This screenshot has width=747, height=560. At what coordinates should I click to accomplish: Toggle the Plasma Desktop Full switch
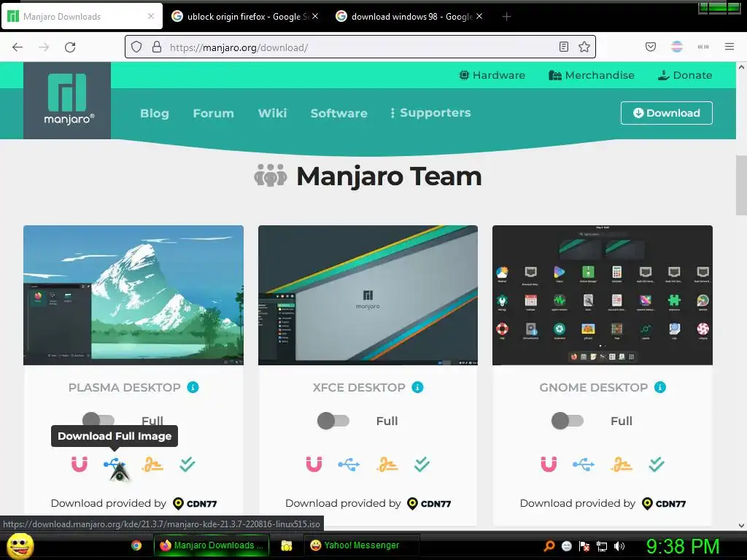98,421
